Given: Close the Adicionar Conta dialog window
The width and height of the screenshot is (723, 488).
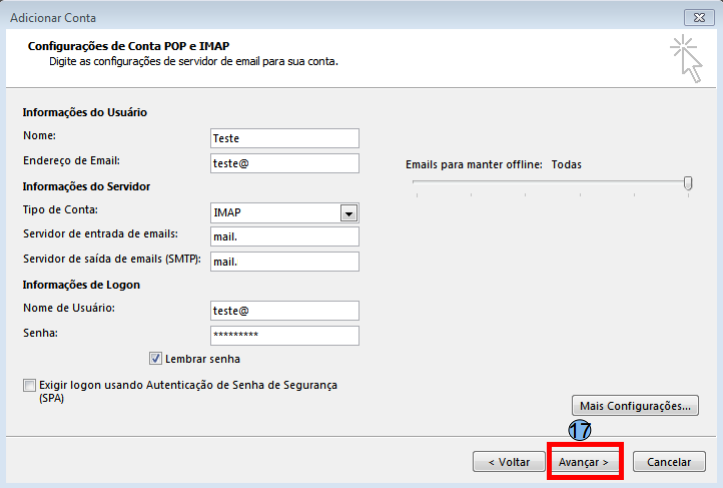Looking at the screenshot, I should click(x=697, y=17).
